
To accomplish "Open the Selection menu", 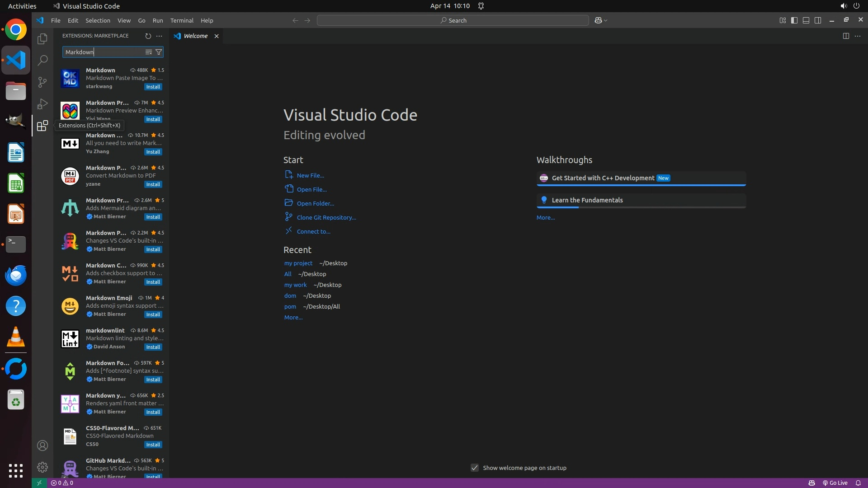I will pyautogui.click(x=98, y=20).
